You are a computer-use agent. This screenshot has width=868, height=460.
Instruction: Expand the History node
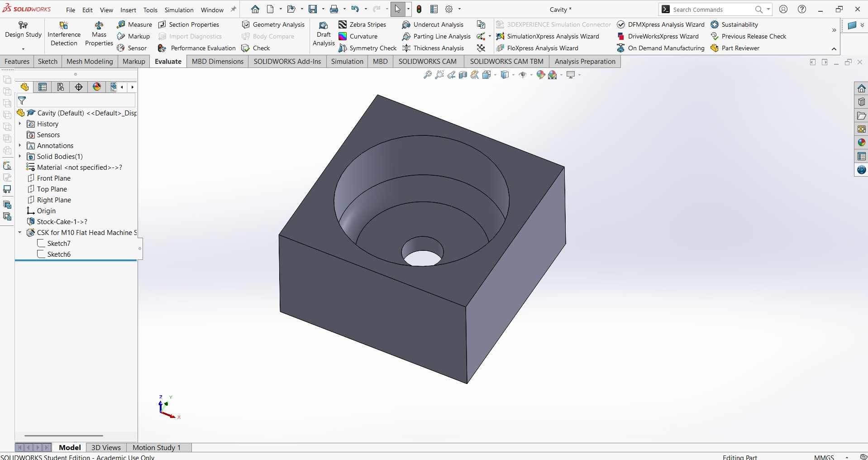coord(19,124)
